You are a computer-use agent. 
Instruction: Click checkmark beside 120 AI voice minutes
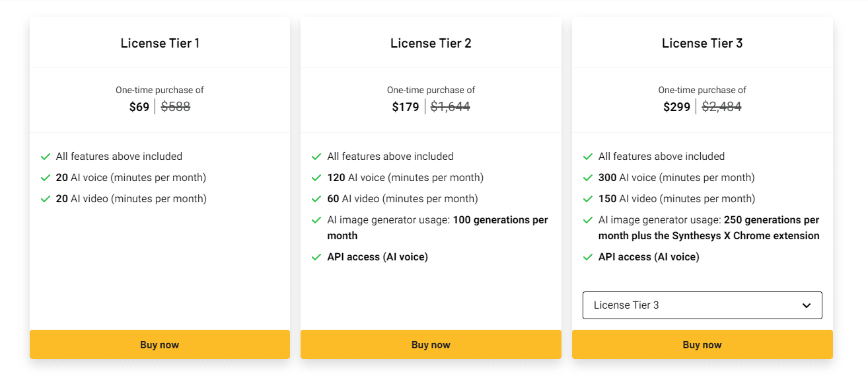point(316,178)
